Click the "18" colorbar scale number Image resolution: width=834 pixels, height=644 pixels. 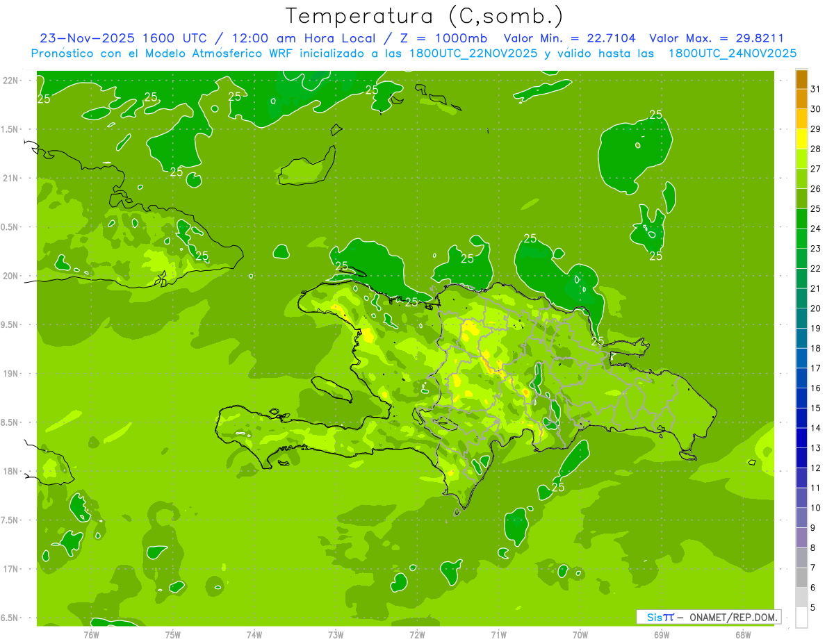click(816, 348)
